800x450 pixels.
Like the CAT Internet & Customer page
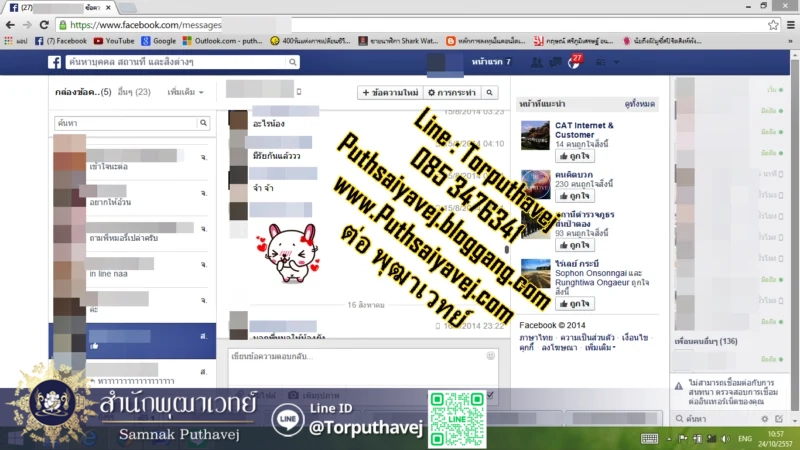click(543, 156)
